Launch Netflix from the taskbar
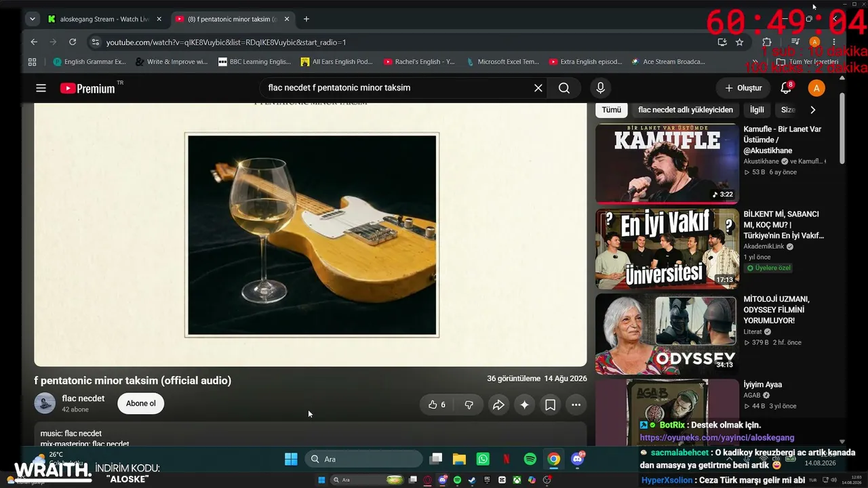 click(x=507, y=459)
